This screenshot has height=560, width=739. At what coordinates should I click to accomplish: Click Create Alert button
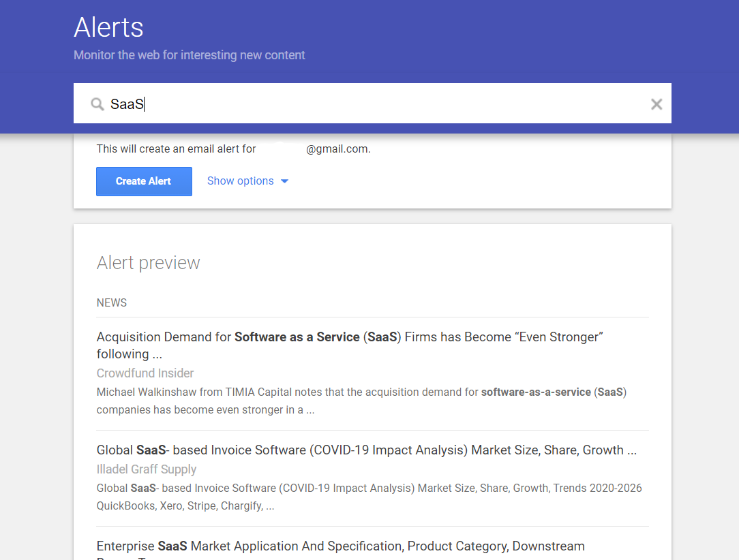(x=144, y=181)
